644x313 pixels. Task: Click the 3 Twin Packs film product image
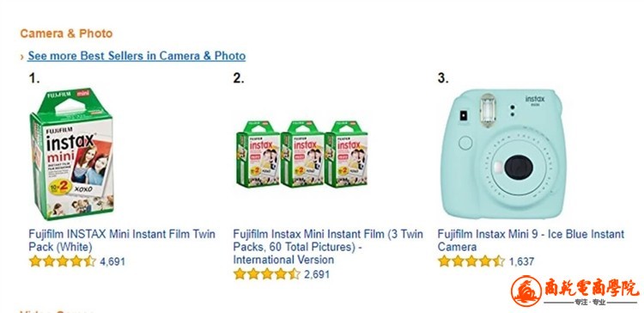[x=302, y=154]
